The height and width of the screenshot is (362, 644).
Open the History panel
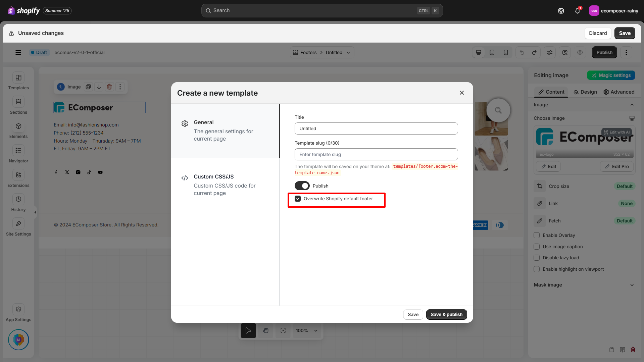(18, 202)
